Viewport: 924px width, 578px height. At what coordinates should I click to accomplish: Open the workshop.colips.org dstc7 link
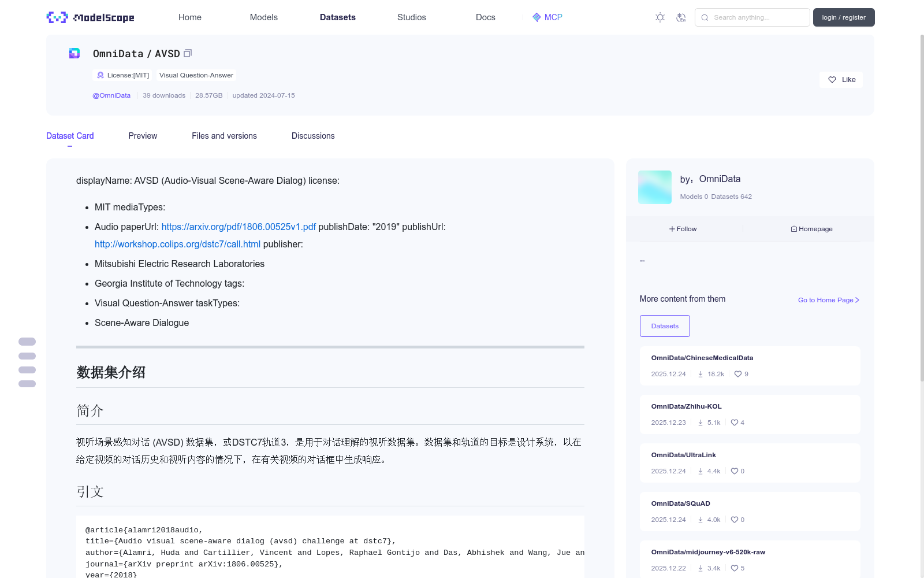[177, 244]
